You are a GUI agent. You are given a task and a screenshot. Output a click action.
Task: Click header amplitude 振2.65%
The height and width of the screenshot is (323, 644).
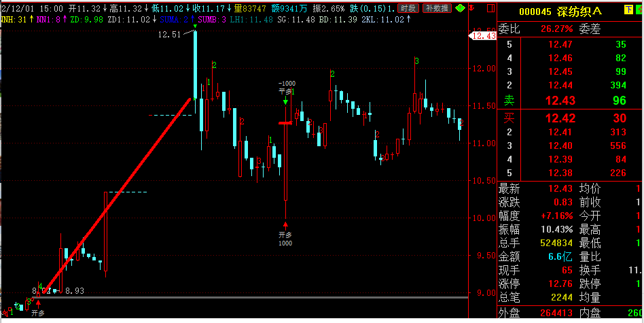(x=329, y=8)
